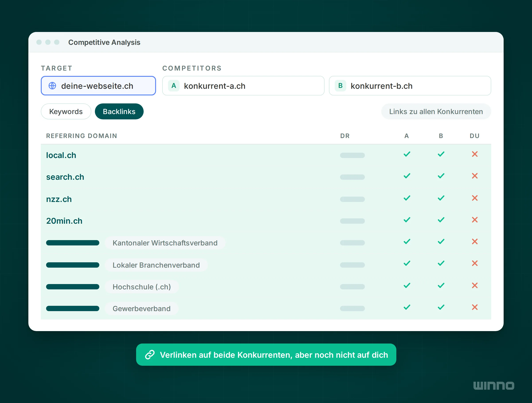
Task: Click the REFERRING DOMAIN column header
Action: tap(82, 136)
